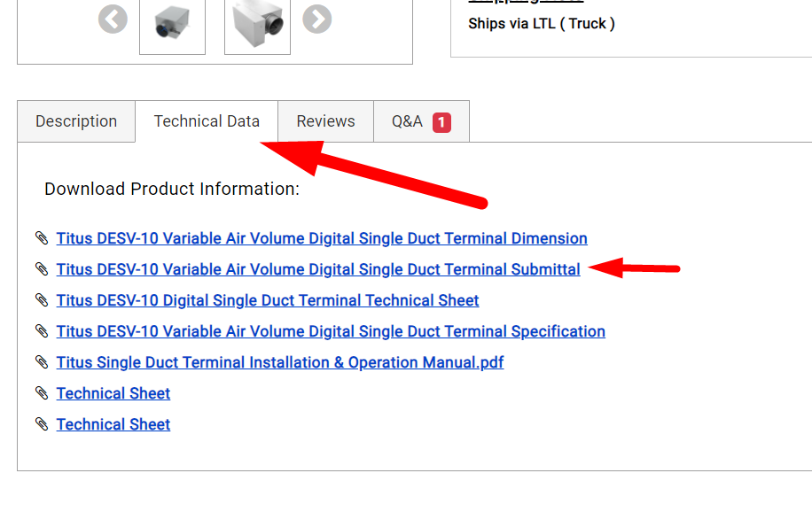Image resolution: width=812 pixels, height=512 pixels.
Task: Open the DESV-10 Terminal Specification link
Action: pos(330,331)
